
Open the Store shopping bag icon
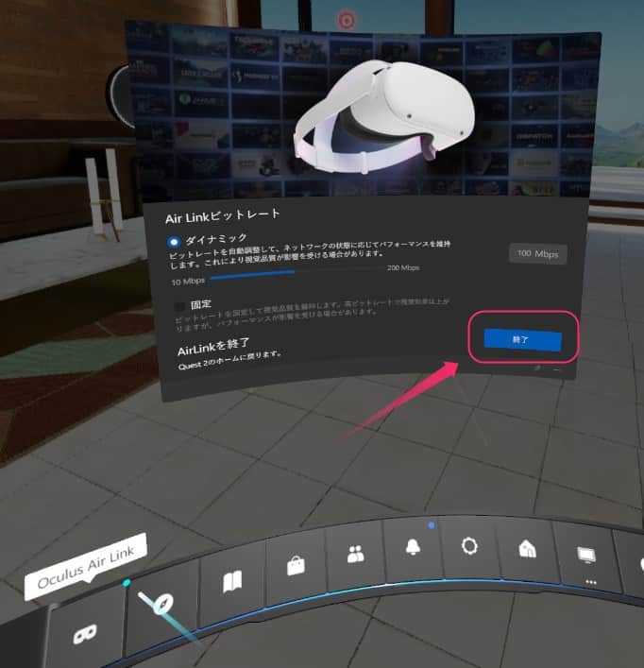click(296, 565)
